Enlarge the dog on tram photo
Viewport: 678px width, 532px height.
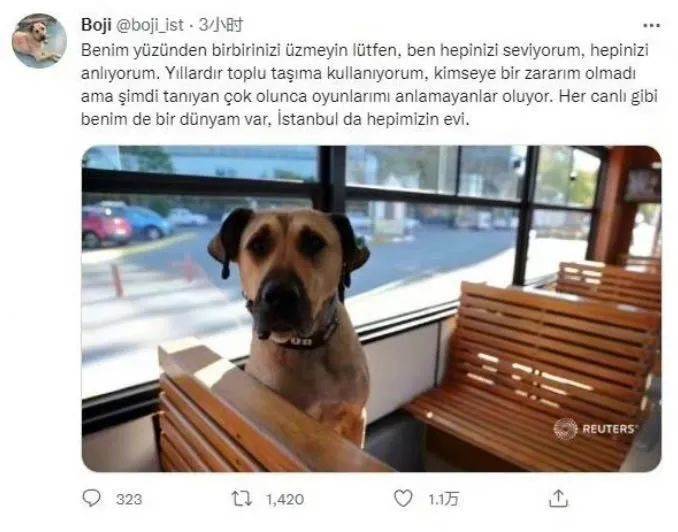(371, 308)
